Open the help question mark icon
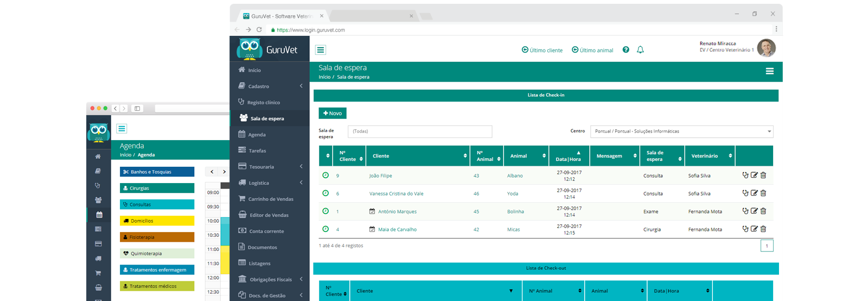Screen dimensions: 868x301 tap(626, 49)
